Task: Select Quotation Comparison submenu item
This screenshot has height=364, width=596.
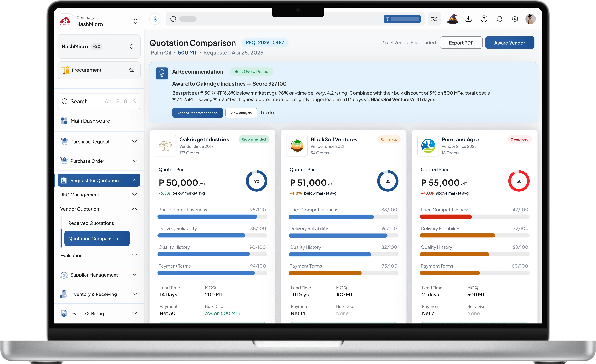Action: coord(97,238)
